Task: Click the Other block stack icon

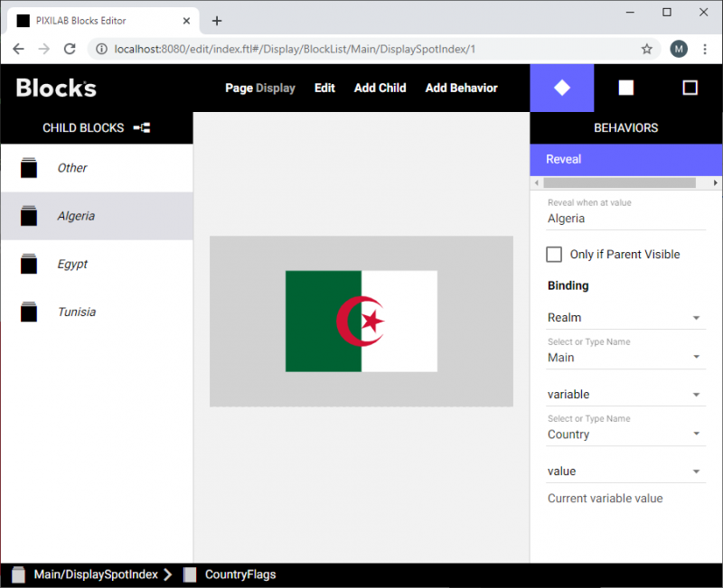Action: point(29,168)
